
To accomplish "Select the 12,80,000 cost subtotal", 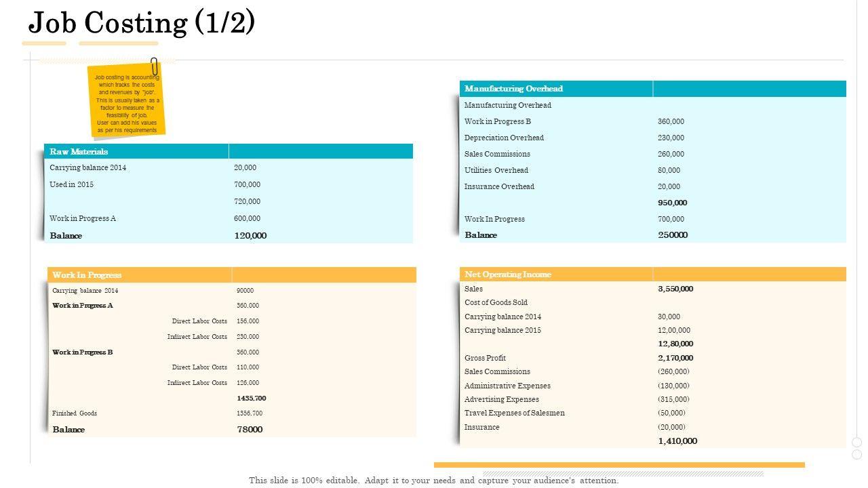I will pos(675,344).
